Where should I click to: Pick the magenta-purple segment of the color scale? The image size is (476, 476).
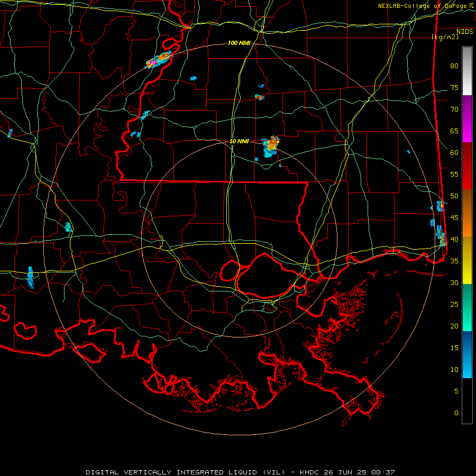coord(467,118)
